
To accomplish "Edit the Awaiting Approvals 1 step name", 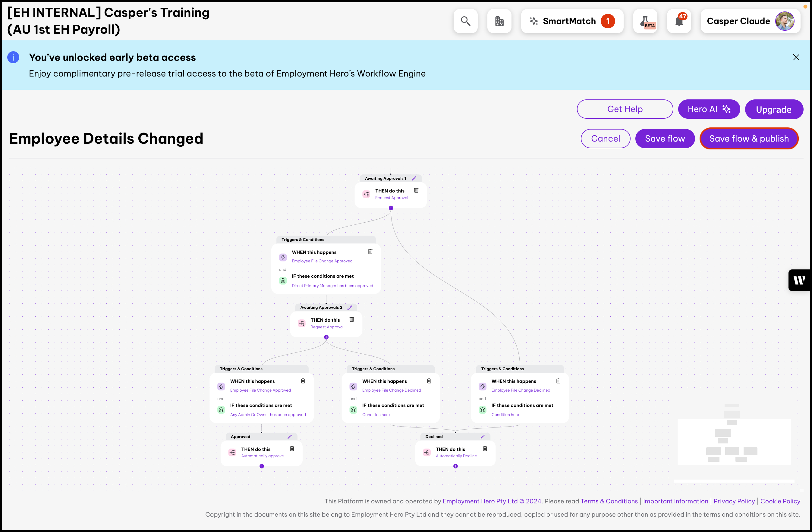I will tap(414, 178).
